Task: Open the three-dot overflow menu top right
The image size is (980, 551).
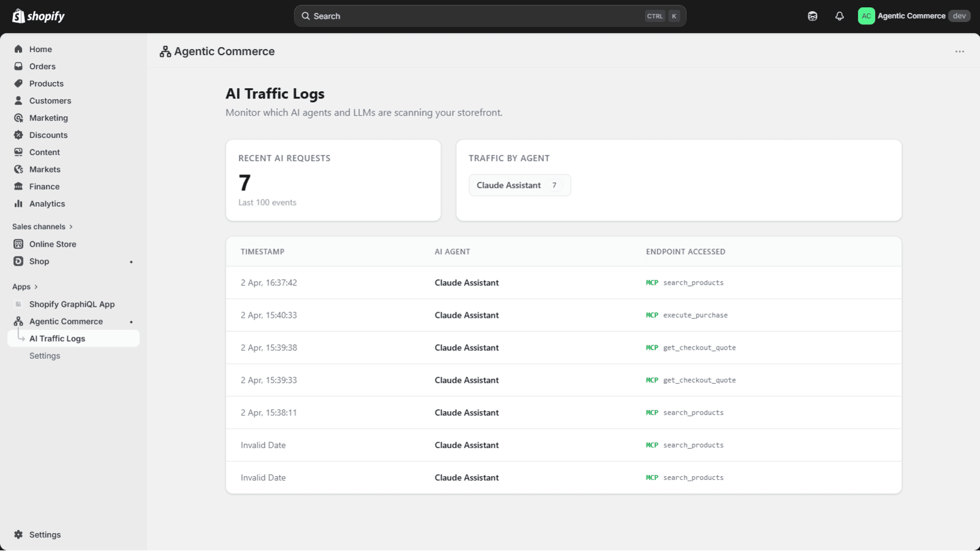Action: (x=959, y=51)
